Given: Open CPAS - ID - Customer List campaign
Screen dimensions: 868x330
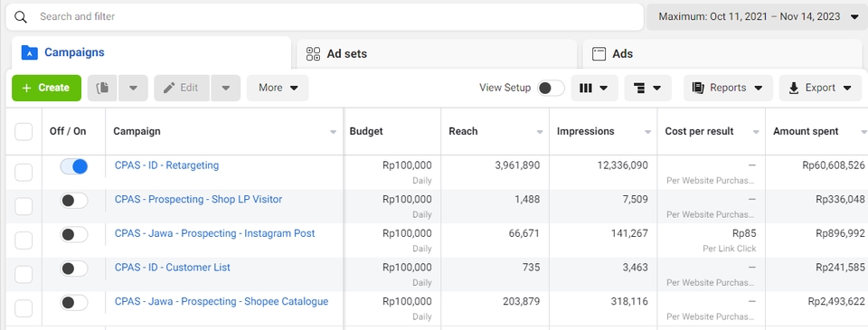Looking at the screenshot, I should (x=172, y=268).
